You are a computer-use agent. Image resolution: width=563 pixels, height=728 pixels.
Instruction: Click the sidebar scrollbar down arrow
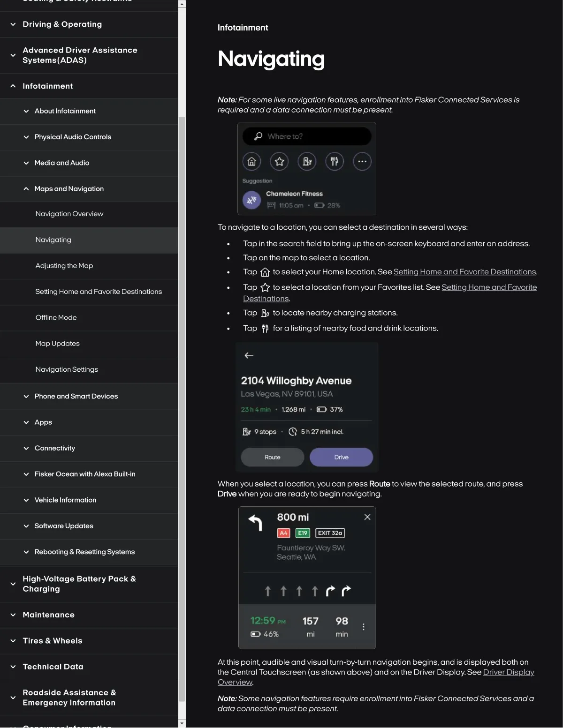click(182, 724)
